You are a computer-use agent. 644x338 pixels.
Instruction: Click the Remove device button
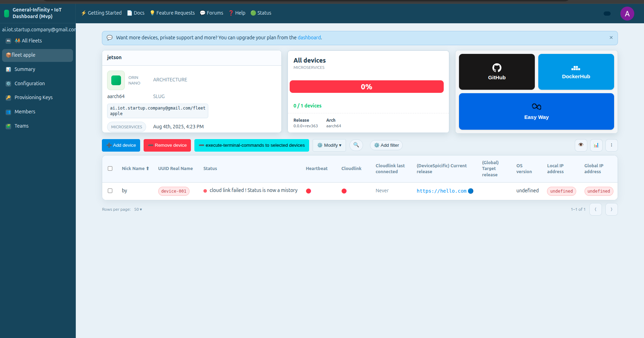point(167,145)
